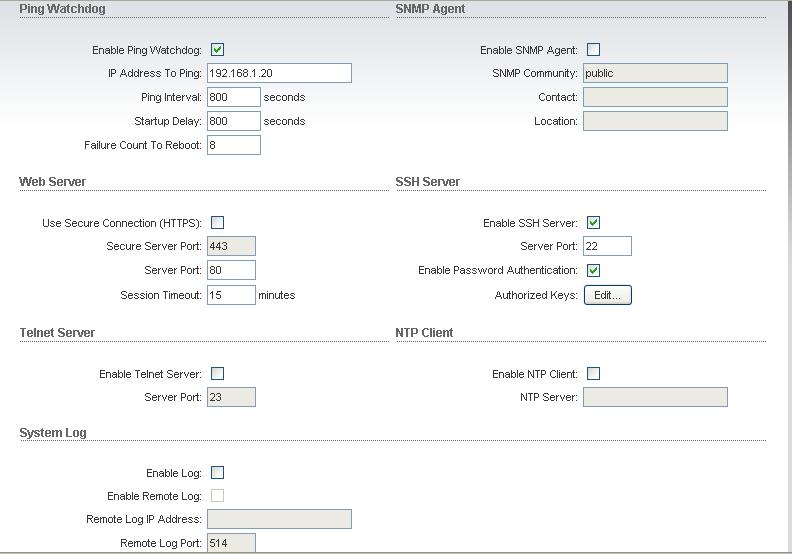The width and height of the screenshot is (792, 554).
Task: Check the Enable NTP Client box
Action: click(x=594, y=374)
